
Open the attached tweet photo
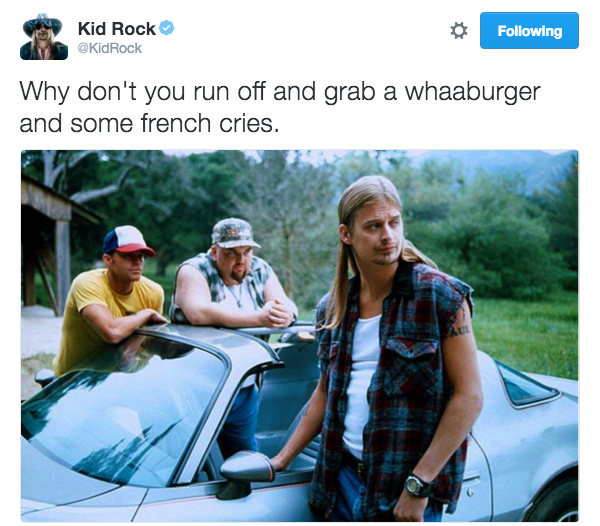[300, 336]
